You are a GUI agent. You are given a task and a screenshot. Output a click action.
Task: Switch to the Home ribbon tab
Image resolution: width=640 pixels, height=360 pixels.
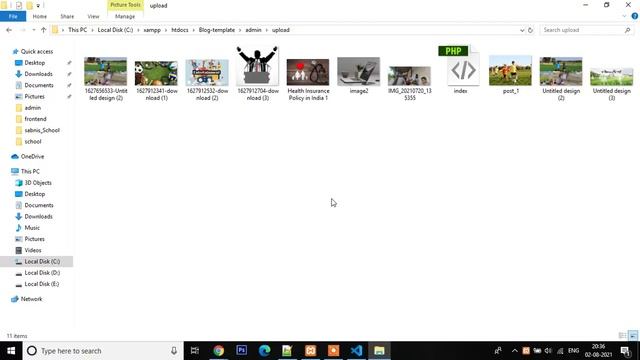(x=40, y=16)
